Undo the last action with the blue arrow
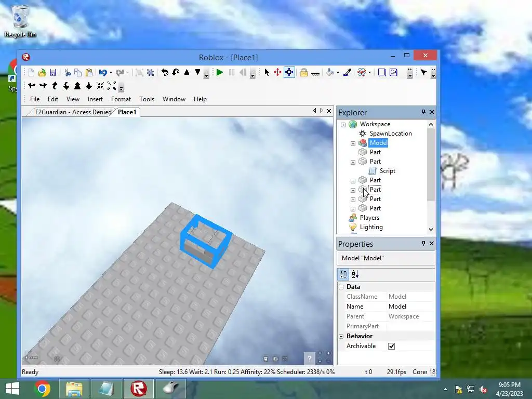532x399 pixels. [x=103, y=72]
